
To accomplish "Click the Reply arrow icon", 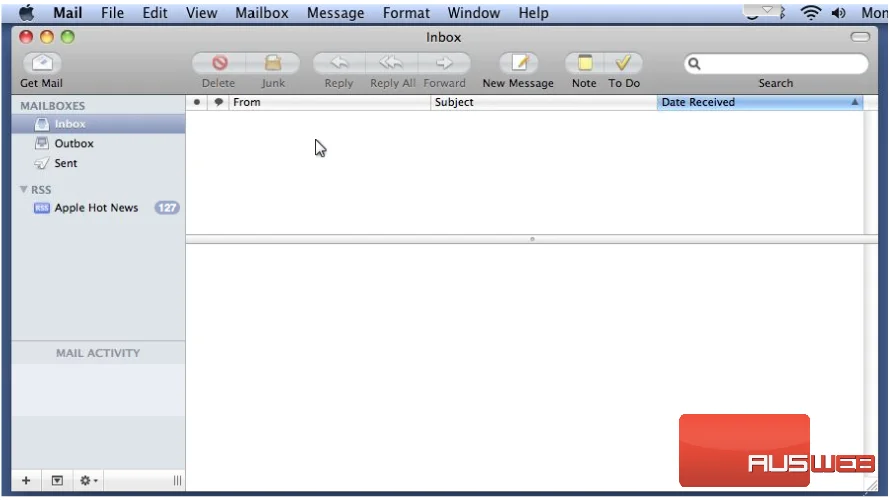I will (339, 63).
